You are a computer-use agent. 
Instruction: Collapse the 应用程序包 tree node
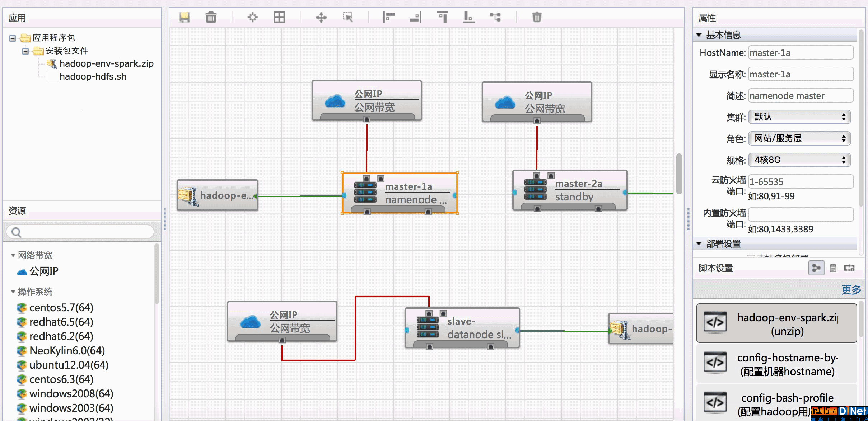click(13, 38)
